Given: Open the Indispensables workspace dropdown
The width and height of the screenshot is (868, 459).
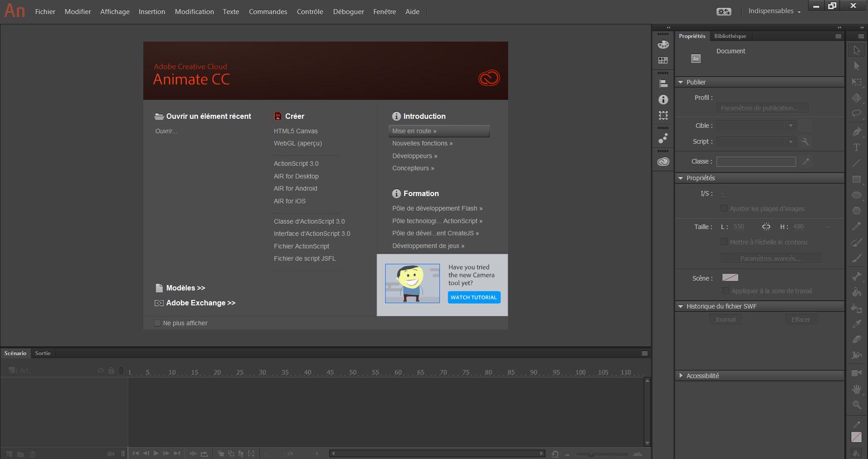Looking at the screenshot, I should click(774, 11).
